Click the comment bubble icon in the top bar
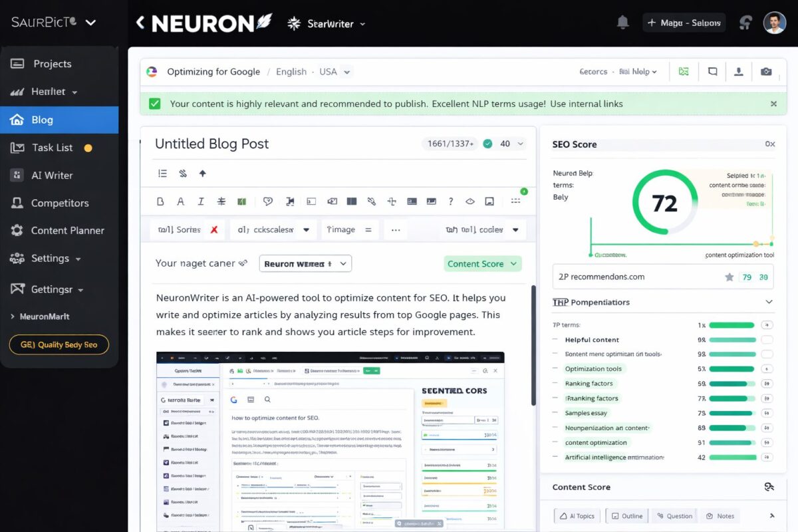 click(712, 71)
